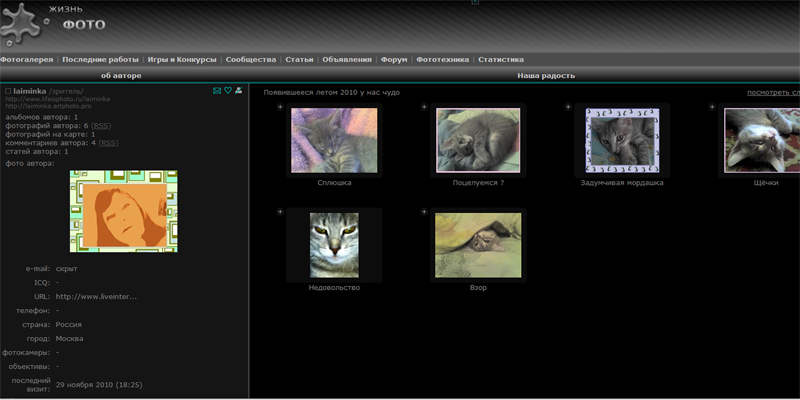Open the Форум menu item

[x=394, y=60]
